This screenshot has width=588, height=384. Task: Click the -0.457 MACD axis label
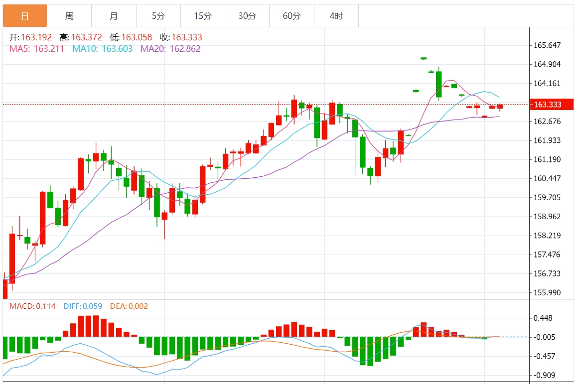pos(545,356)
